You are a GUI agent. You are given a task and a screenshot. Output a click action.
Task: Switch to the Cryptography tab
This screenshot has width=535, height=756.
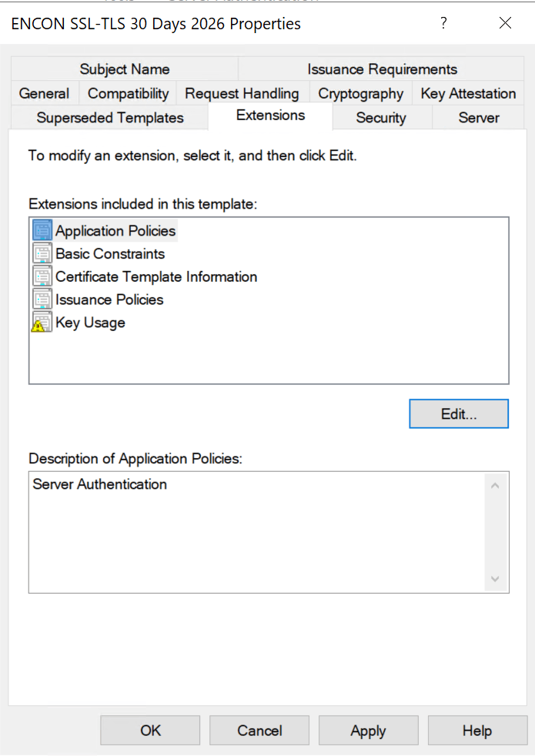(360, 93)
